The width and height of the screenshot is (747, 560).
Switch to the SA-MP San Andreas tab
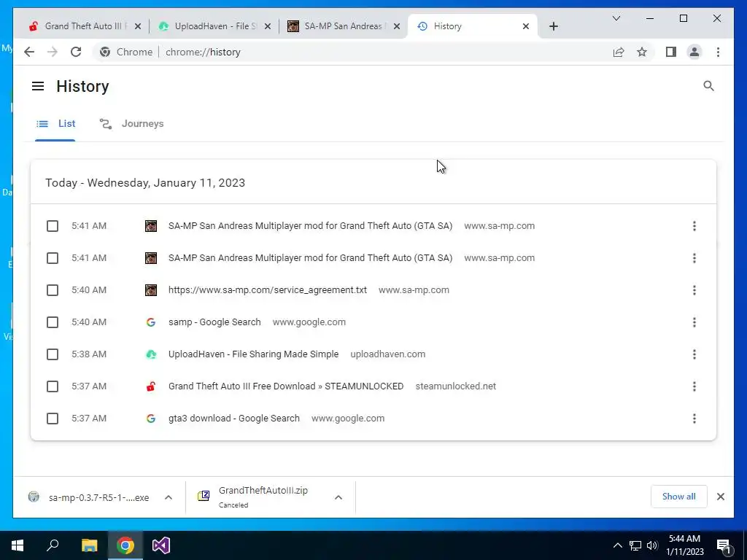coord(343,26)
